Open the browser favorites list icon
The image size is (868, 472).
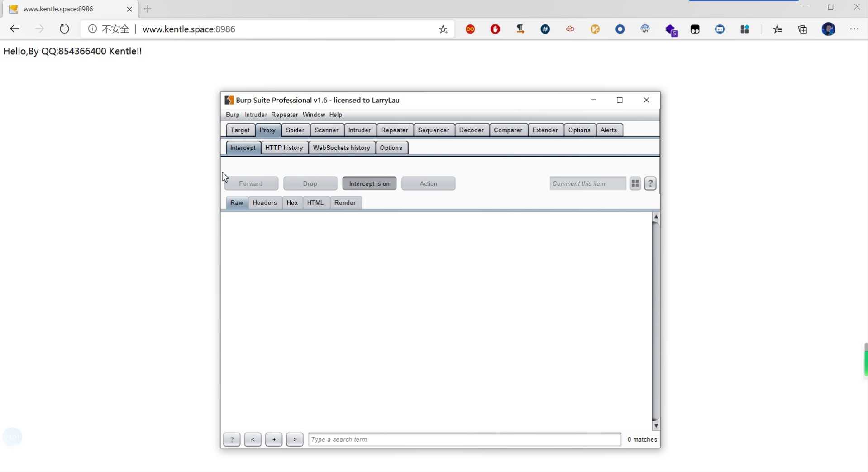pyautogui.click(x=777, y=29)
